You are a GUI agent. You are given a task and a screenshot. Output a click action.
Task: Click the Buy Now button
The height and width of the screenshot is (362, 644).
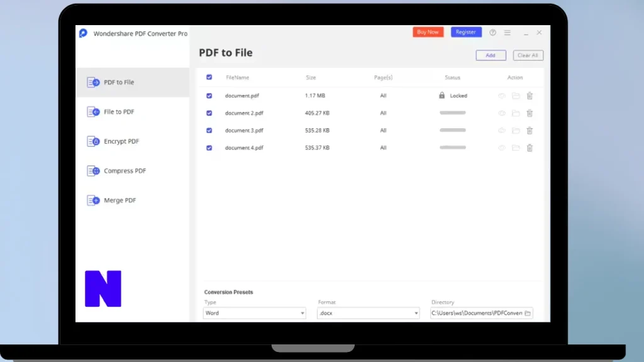(428, 32)
